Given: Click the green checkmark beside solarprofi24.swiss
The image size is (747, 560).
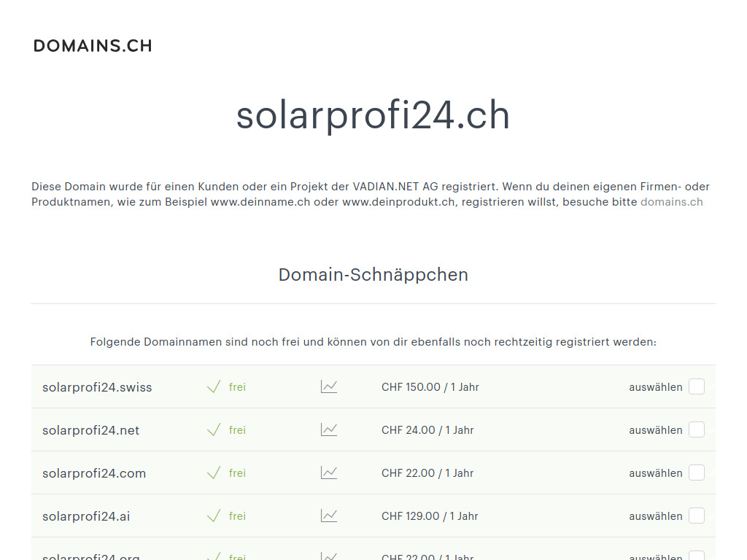Looking at the screenshot, I should 214,386.
